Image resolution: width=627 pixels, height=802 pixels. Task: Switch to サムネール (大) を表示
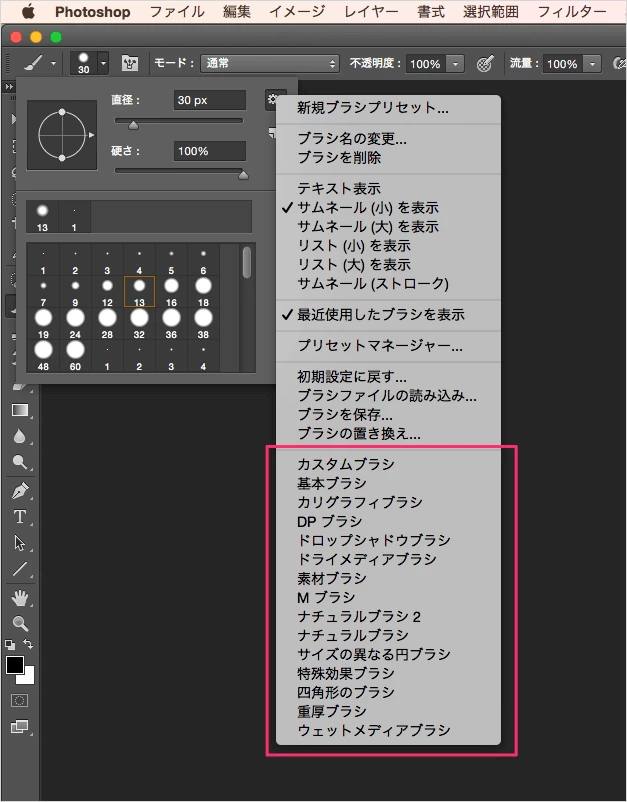368,227
